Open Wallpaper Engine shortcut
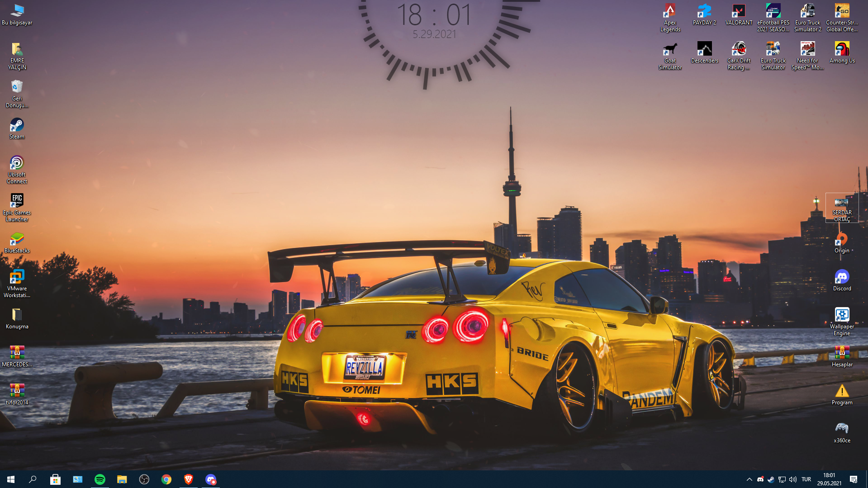Image resolution: width=868 pixels, height=488 pixels. pos(842,322)
